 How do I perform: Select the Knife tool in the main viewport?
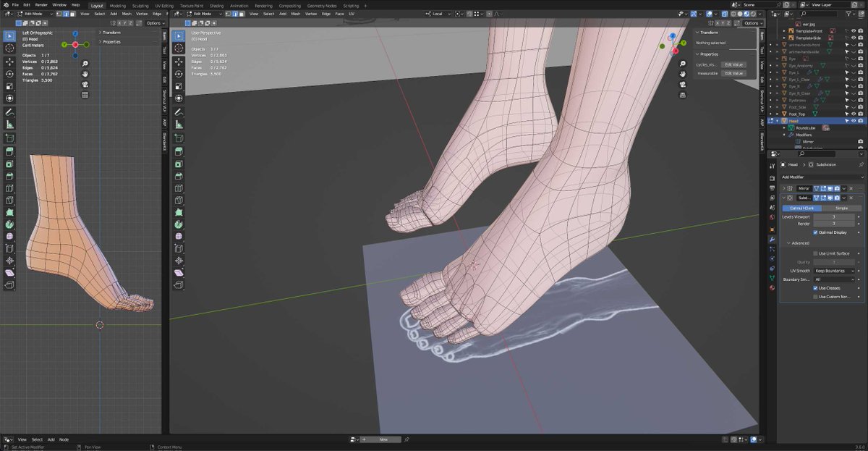click(x=179, y=201)
